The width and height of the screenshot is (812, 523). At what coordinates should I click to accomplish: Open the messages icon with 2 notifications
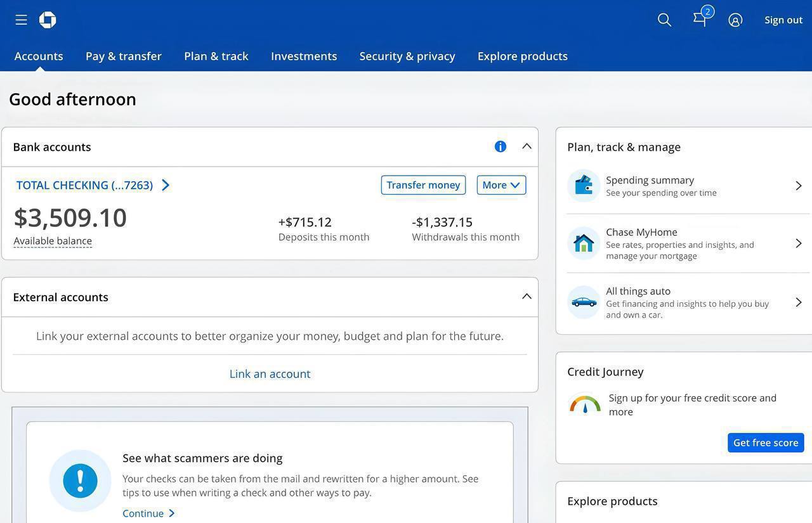[x=700, y=18]
